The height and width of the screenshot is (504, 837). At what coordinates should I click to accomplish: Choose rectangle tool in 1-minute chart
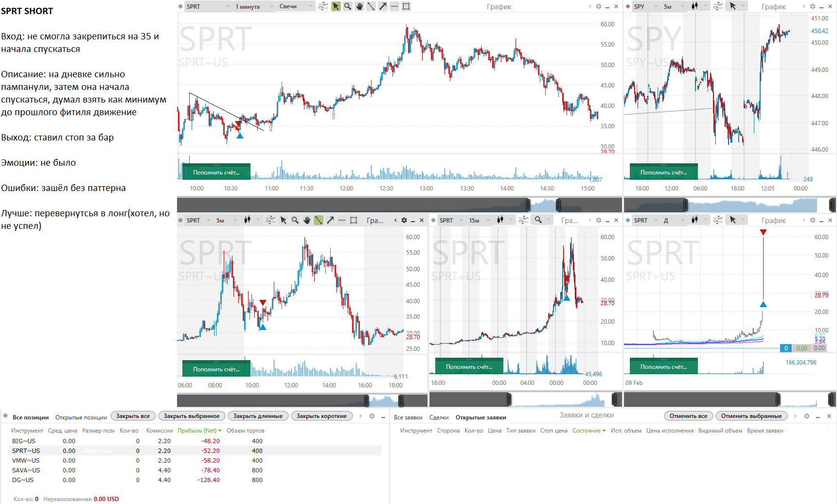pos(406,6)
